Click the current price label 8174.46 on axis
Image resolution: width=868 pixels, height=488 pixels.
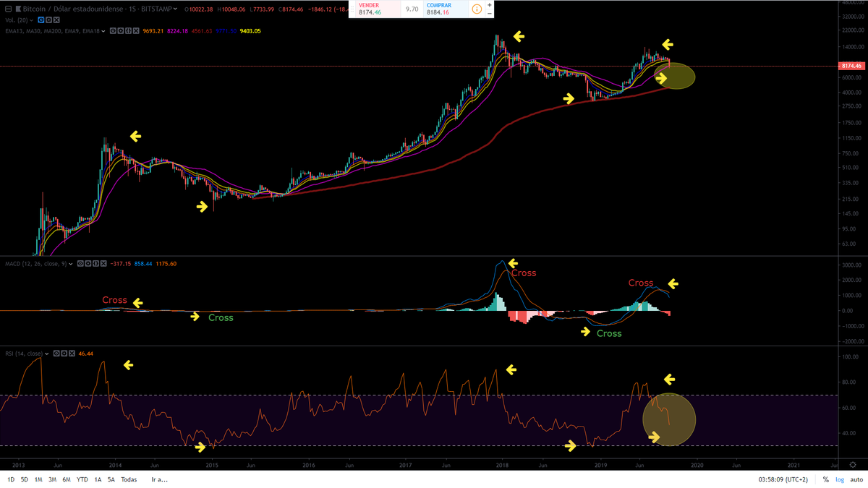(852, 66)
